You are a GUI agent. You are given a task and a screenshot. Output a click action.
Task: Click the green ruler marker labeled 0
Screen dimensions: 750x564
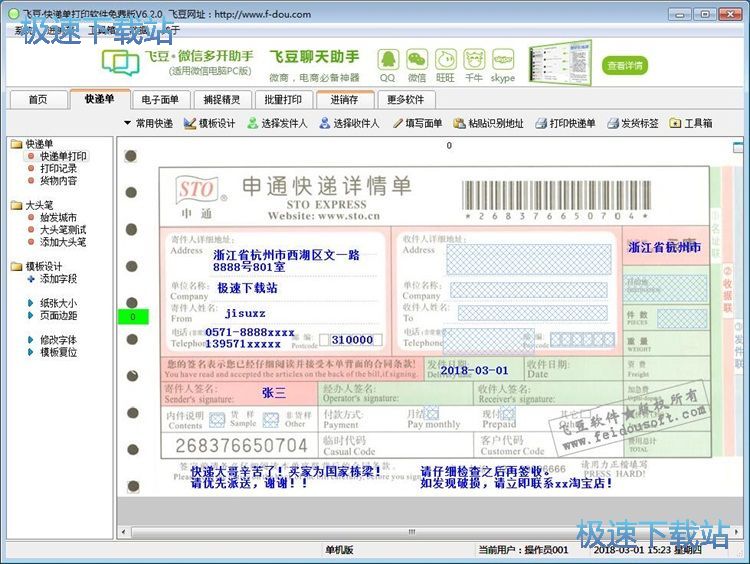133,317
